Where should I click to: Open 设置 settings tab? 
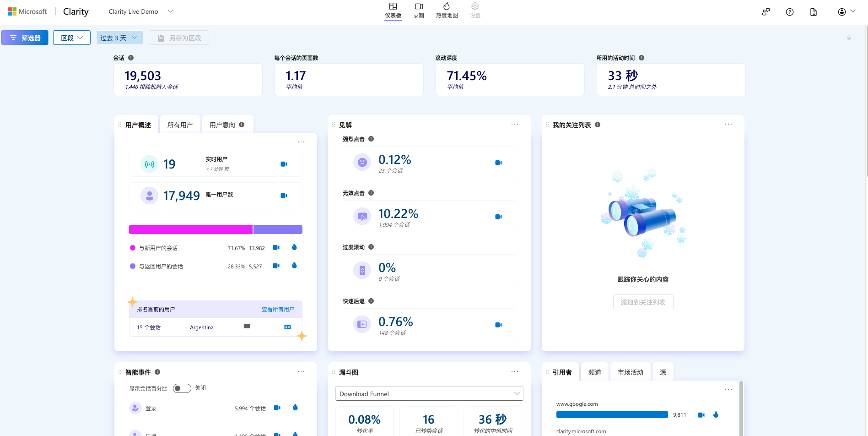click(x=475, y=11)
